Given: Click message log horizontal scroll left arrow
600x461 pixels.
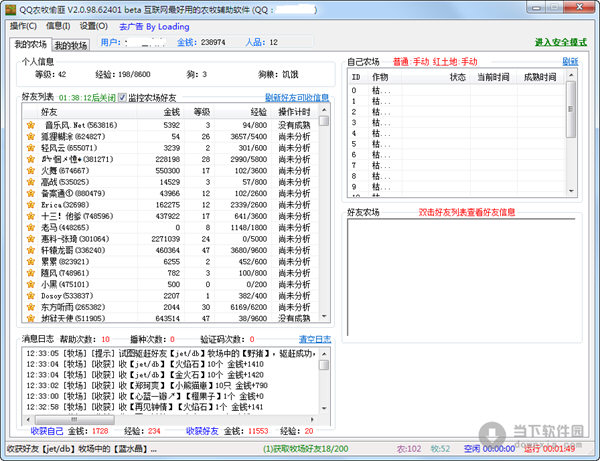Looking at the screenshot, I should [28, 419].
